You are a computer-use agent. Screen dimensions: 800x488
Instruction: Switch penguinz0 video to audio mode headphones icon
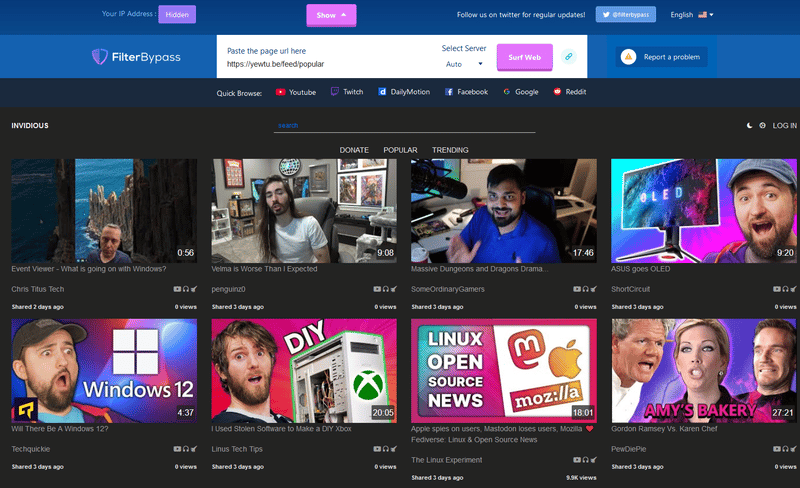click(x=386, y=289)
